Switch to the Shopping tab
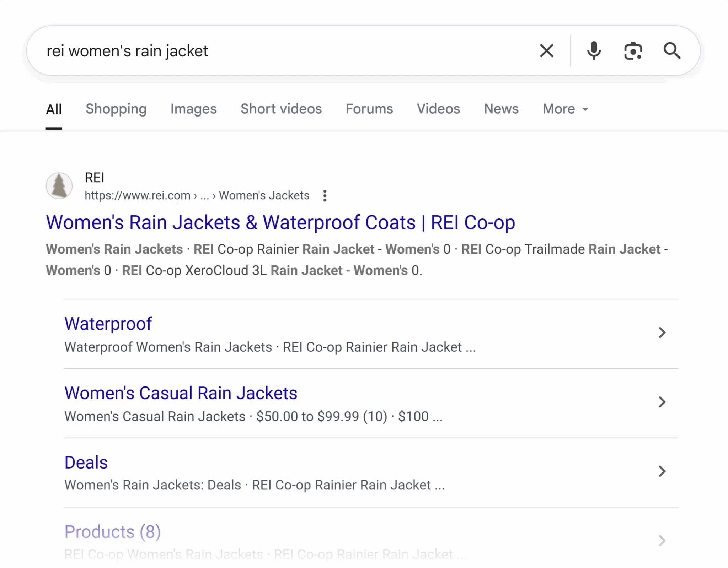 tap(116, 109)
